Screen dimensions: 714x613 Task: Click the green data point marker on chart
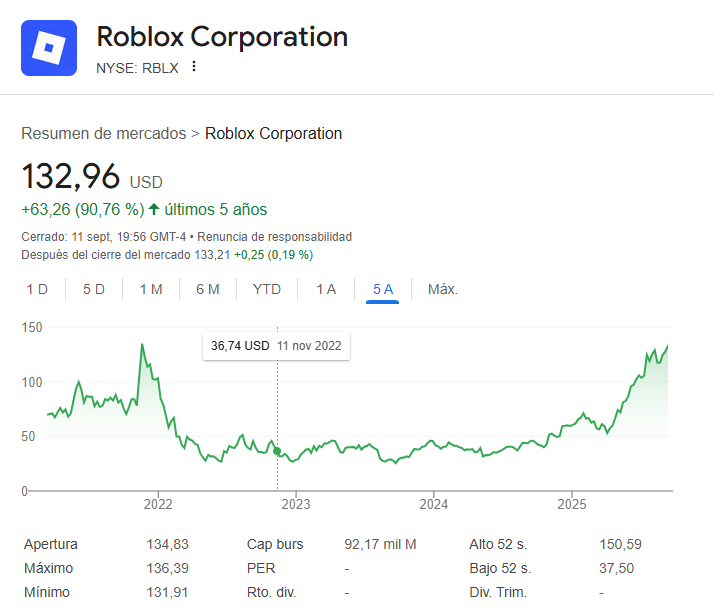(x=277, y=451)
